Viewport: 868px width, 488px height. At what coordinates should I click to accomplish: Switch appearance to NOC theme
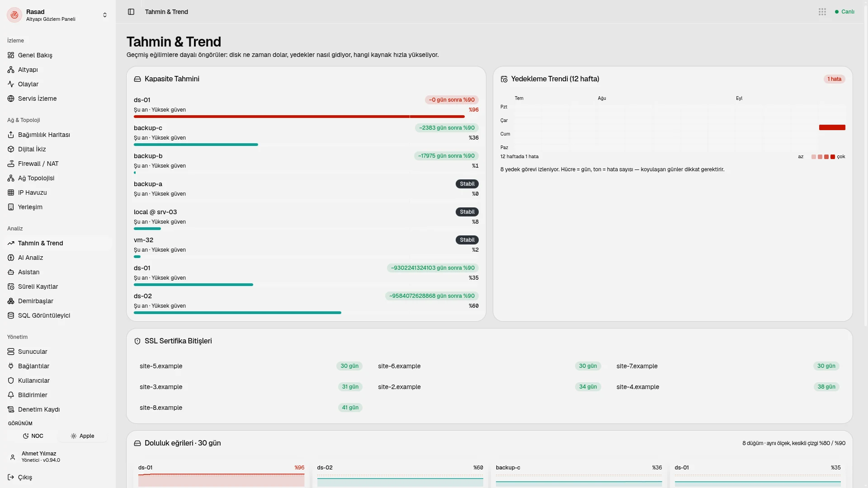pos(33,436)
